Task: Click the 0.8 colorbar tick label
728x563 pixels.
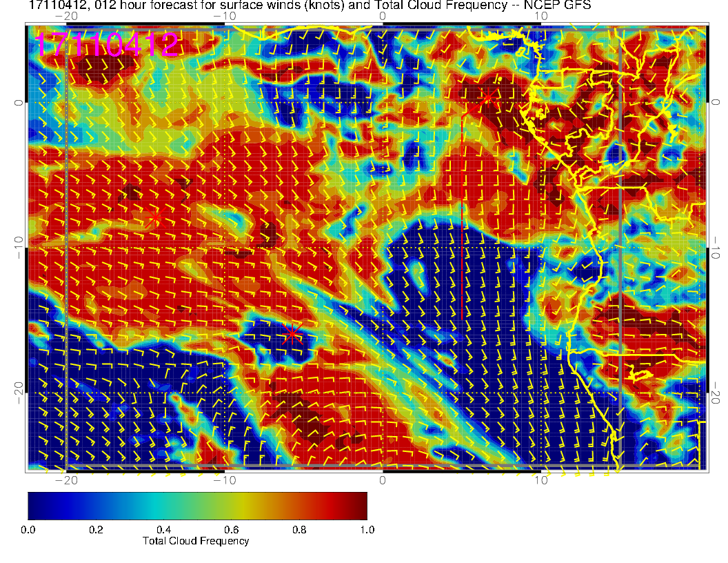Action: (299, 530)
